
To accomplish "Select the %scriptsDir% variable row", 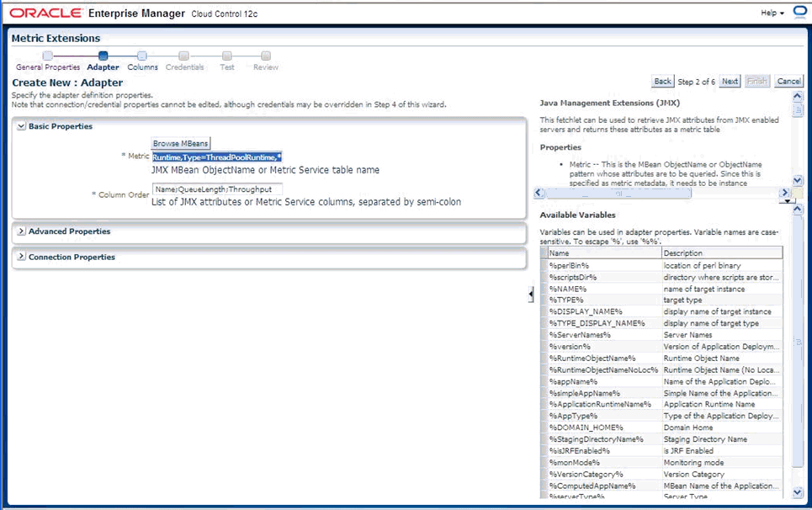I will tap(661, 278).
